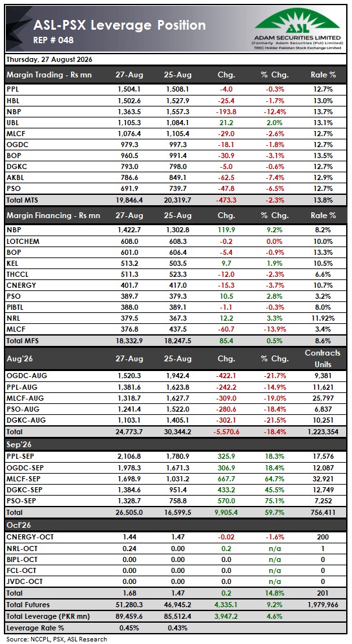Click the Oct'26 section header
The height and width of the screenshot is (644, 352).
[19, 525]
